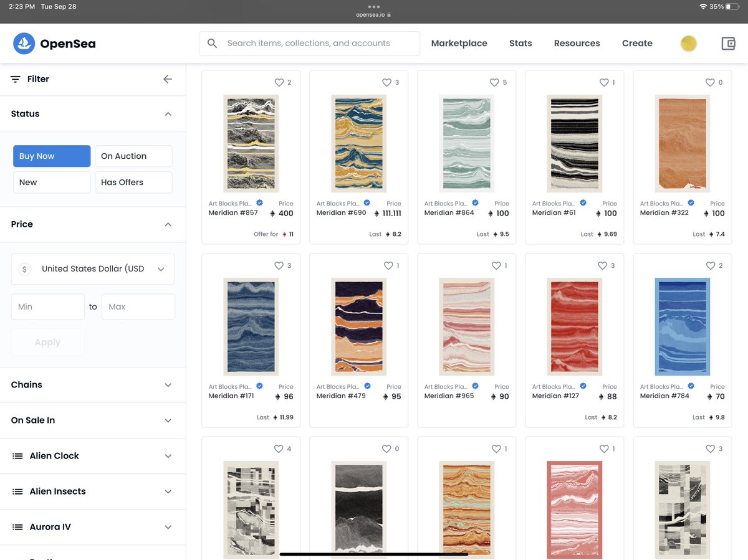Like Meridian #479 via heart icon
The width and height of the screenshot is (748, 560).
[387, 265]
